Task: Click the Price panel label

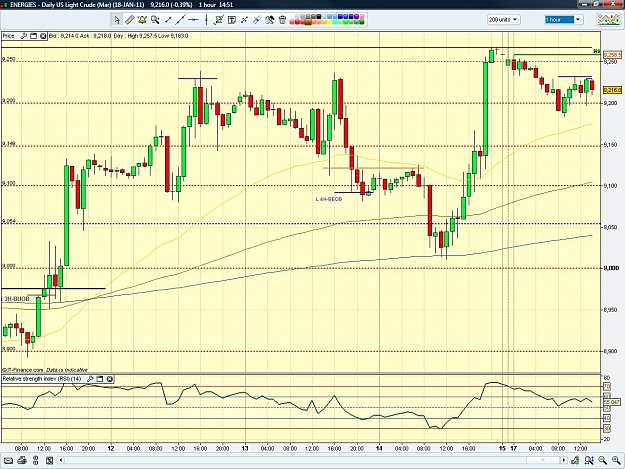Action: pyautogui.click(x=8, y=36)
